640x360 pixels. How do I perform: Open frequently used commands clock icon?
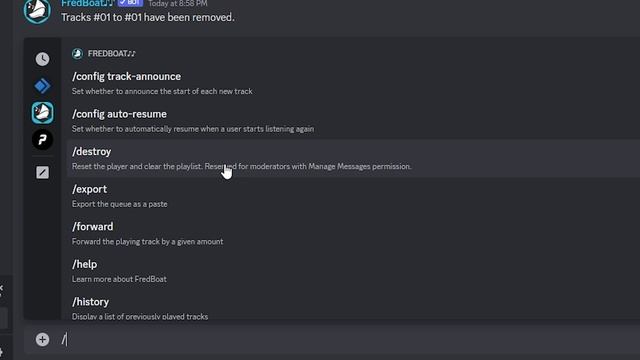coord(42,59)
